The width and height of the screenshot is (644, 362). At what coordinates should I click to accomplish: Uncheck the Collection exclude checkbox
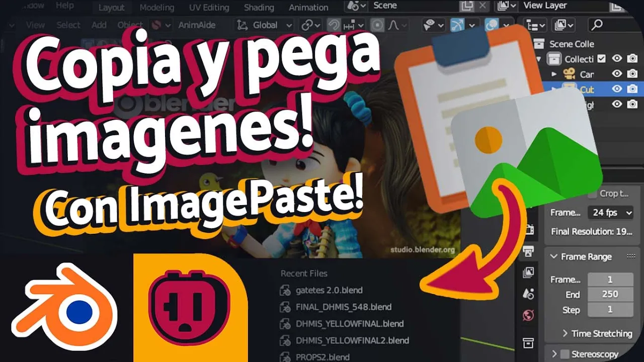coord(602,59)
